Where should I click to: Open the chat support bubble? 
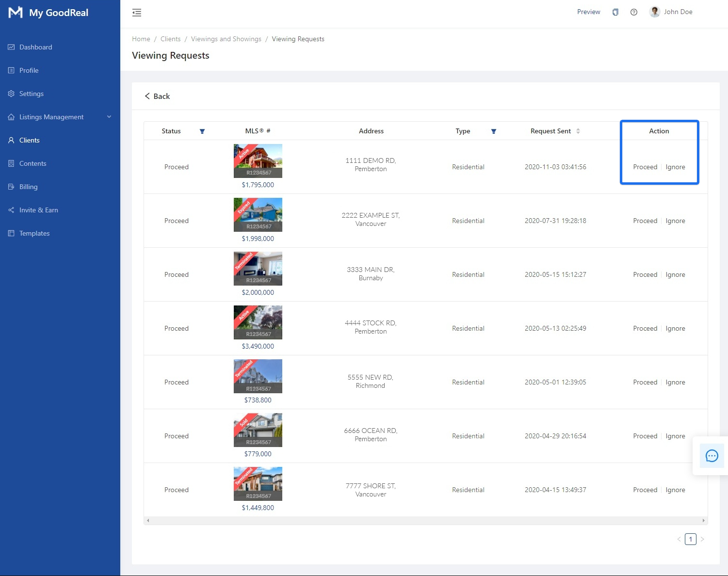point(712,456)
